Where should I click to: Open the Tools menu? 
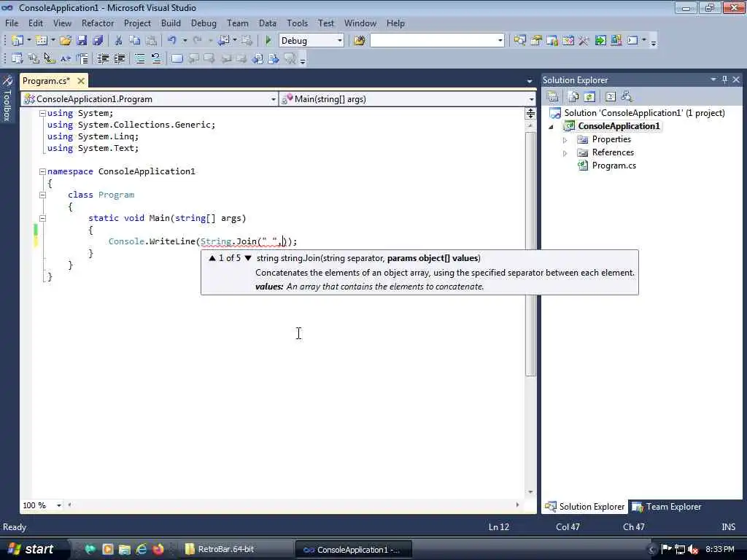point(298,23)
